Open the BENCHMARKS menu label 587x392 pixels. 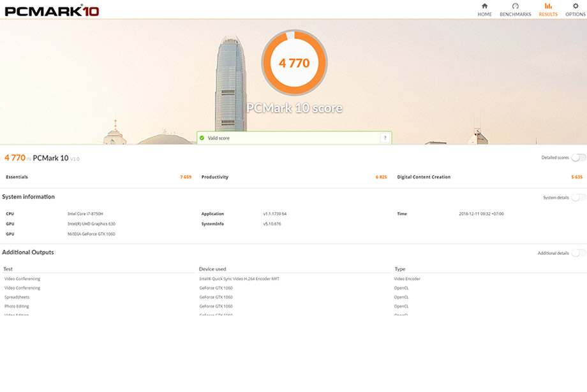(x=515, y=14)
